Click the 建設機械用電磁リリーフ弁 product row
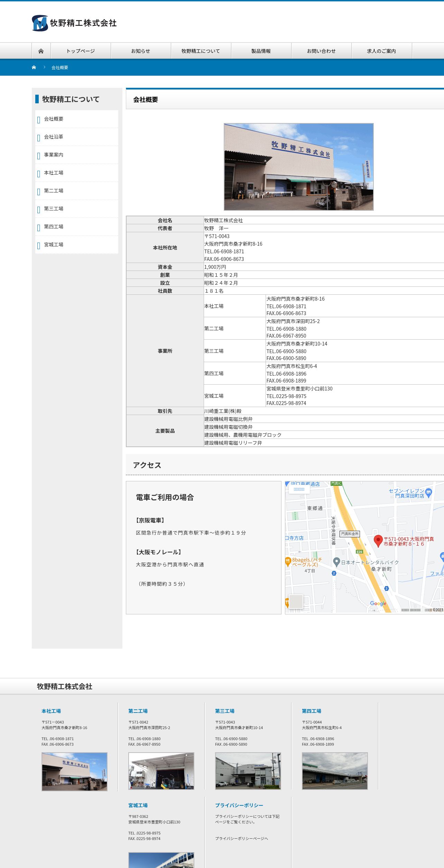The height and width of the screenshot is (868, 444). 324,443
